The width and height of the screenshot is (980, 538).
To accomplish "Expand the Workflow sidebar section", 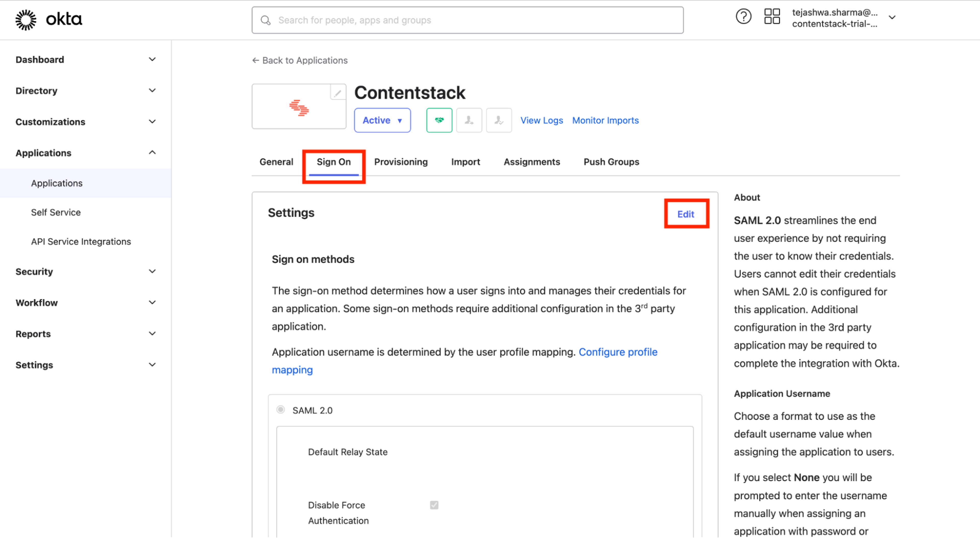I will (85, 303).
